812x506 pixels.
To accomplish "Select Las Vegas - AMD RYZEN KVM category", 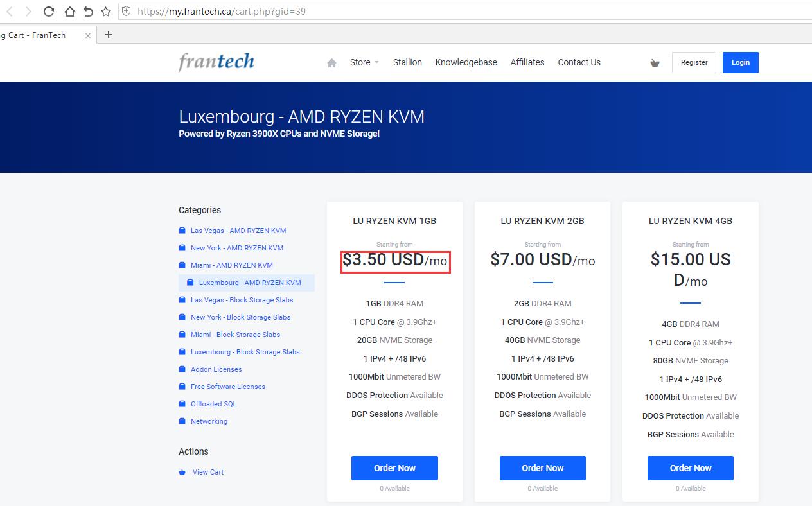I will coord(238,231).
